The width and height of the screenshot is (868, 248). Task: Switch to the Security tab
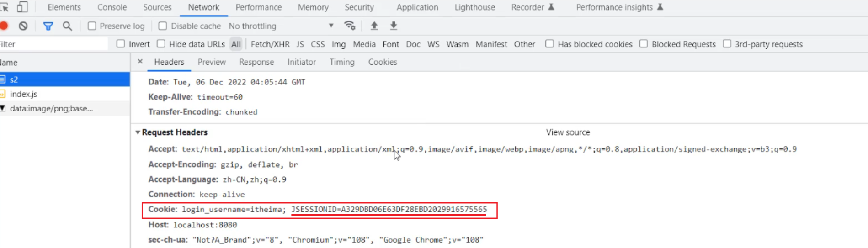click(359, 7)
